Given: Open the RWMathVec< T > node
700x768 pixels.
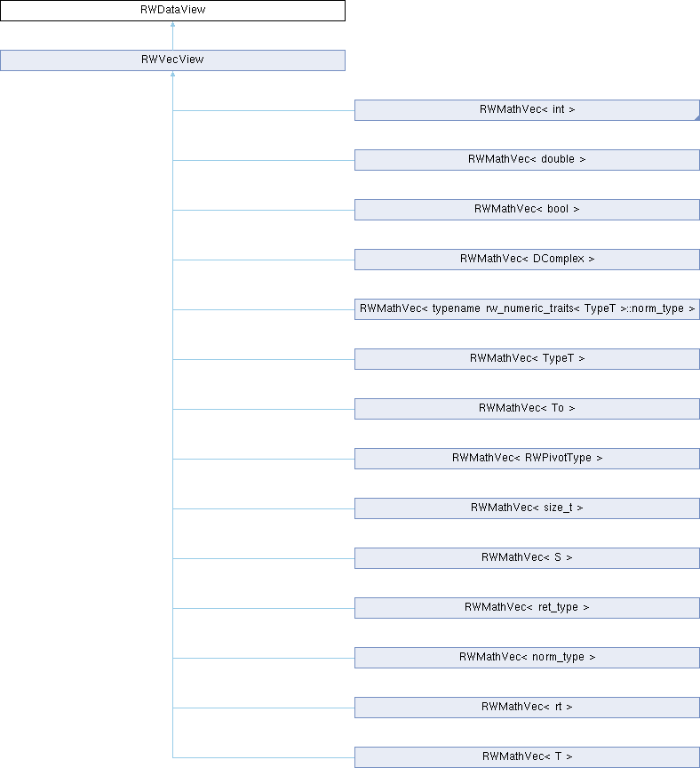Looking at the screenshot, I should tap(527, 757).
